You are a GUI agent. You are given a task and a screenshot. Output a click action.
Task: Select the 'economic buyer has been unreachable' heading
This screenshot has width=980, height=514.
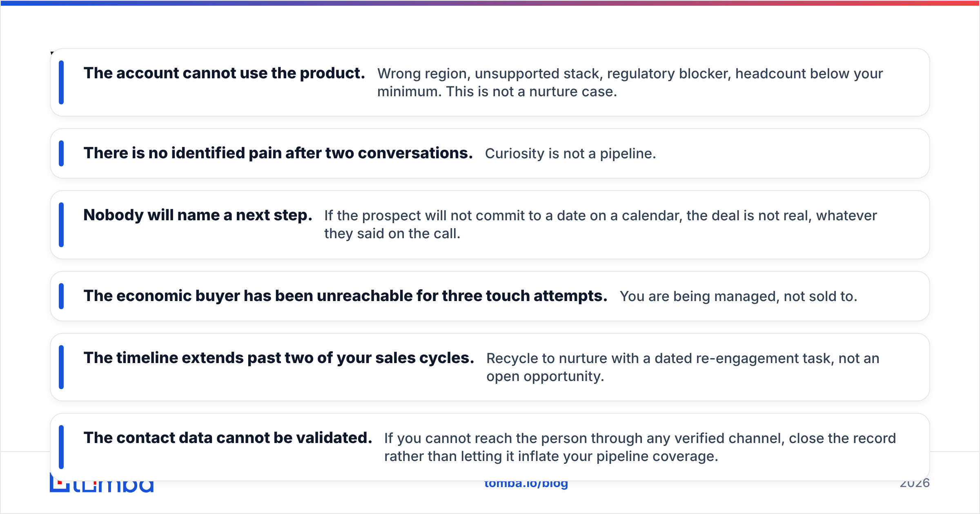pyautogui.click(x=345, y=296)
